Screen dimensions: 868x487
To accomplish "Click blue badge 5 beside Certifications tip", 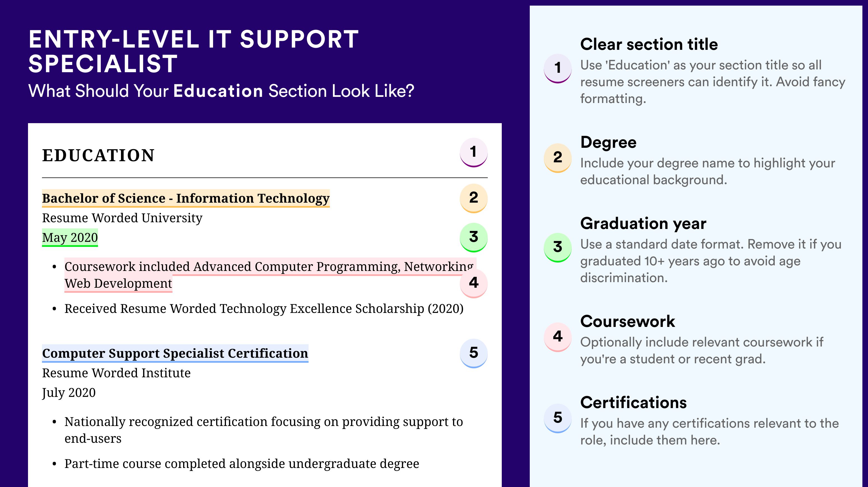I will (x=558, y=418).
